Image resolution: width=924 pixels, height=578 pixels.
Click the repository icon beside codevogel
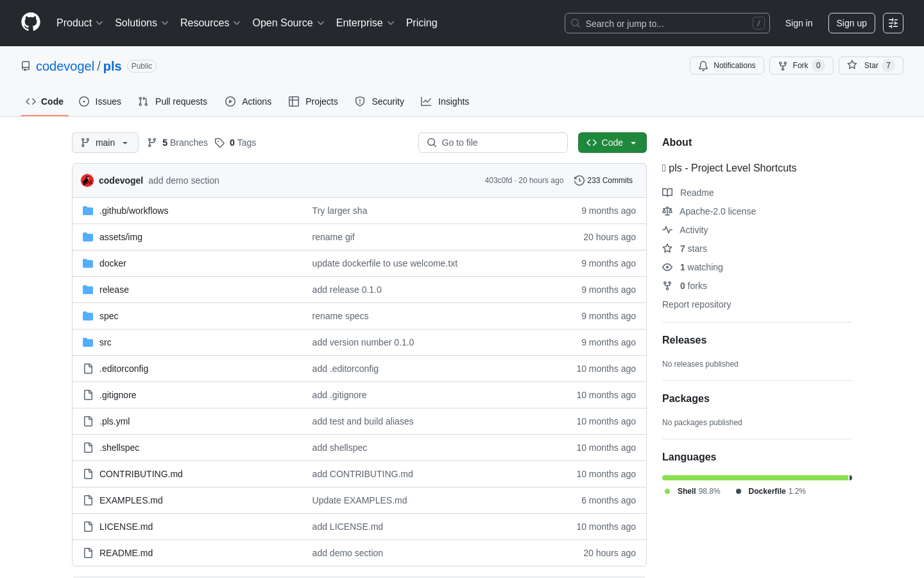[26, 66]
